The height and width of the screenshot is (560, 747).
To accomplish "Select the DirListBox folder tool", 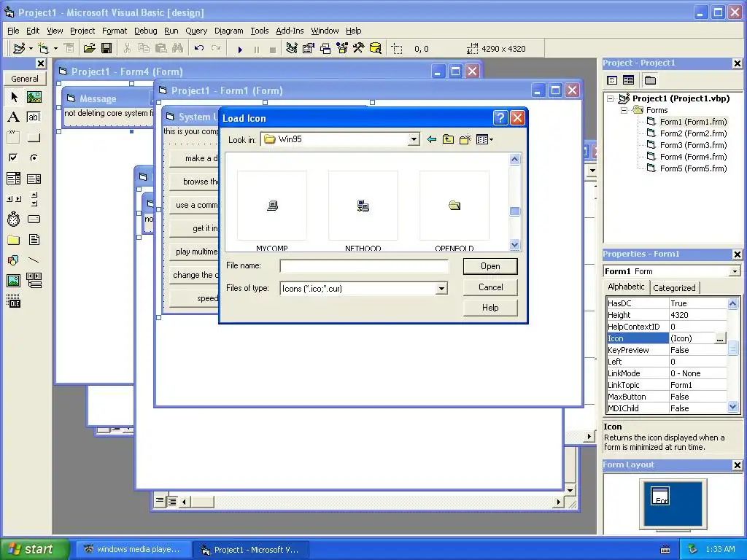I will [x=14, y=239].
